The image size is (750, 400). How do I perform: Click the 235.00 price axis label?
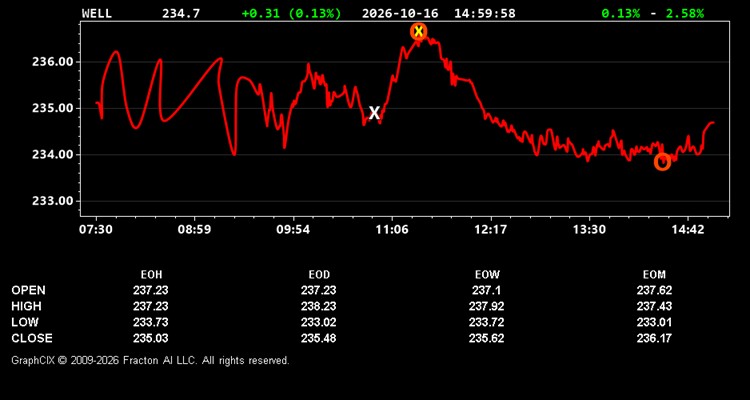pyautogui.click(x=53, y=108)
